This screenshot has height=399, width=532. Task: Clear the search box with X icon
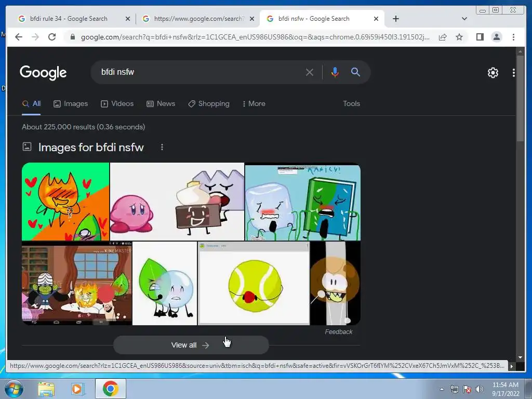310,72
